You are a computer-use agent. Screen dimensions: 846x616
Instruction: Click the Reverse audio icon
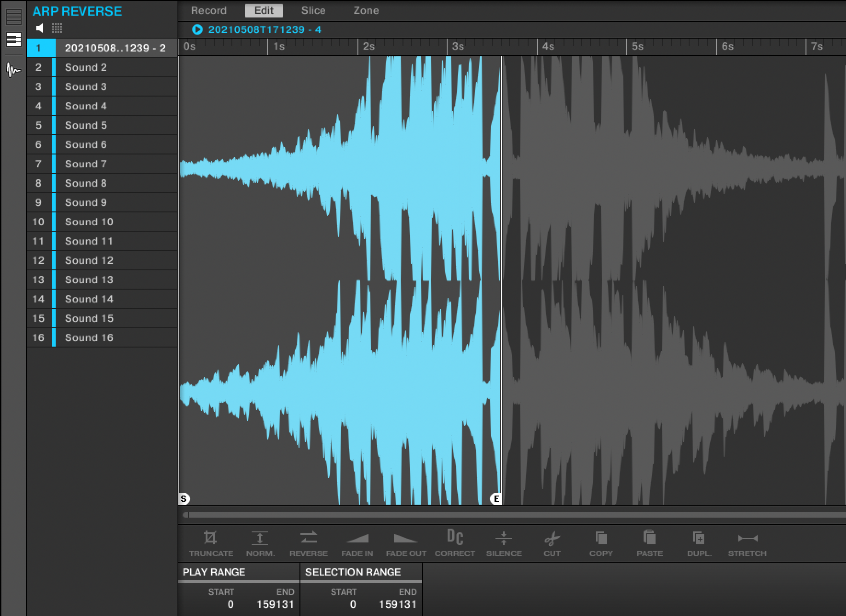309,538
